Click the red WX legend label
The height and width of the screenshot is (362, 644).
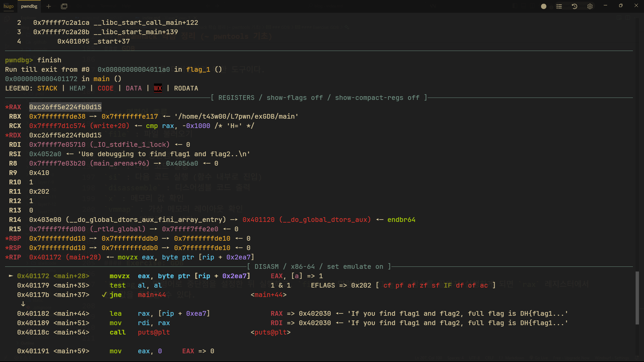coord(158,88)
